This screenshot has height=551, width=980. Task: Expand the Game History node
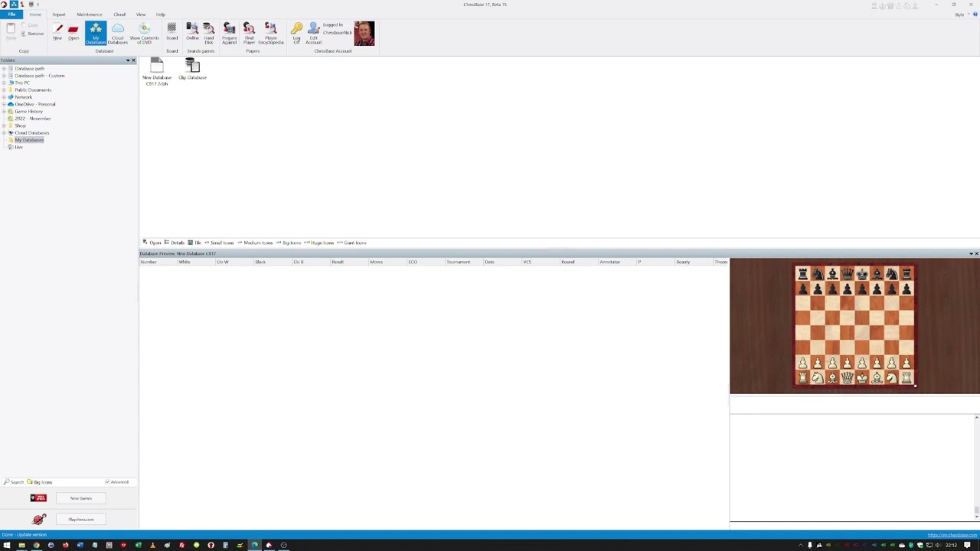pos(4,112)
